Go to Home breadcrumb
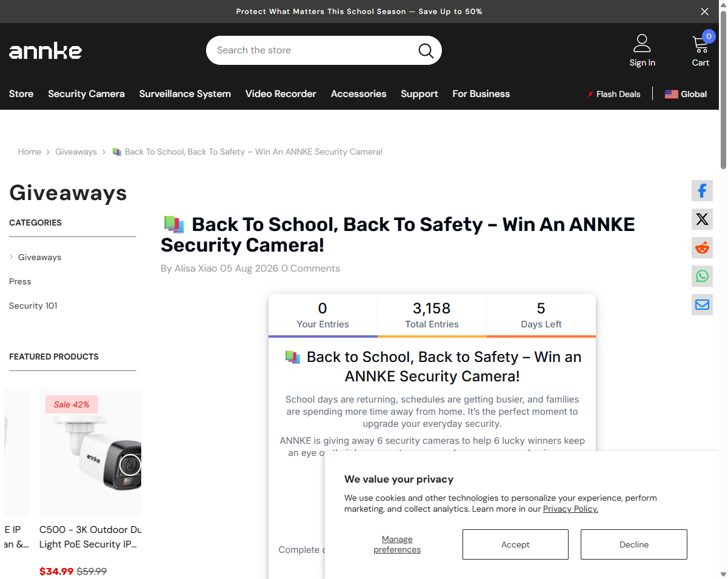 click(30, 152)
